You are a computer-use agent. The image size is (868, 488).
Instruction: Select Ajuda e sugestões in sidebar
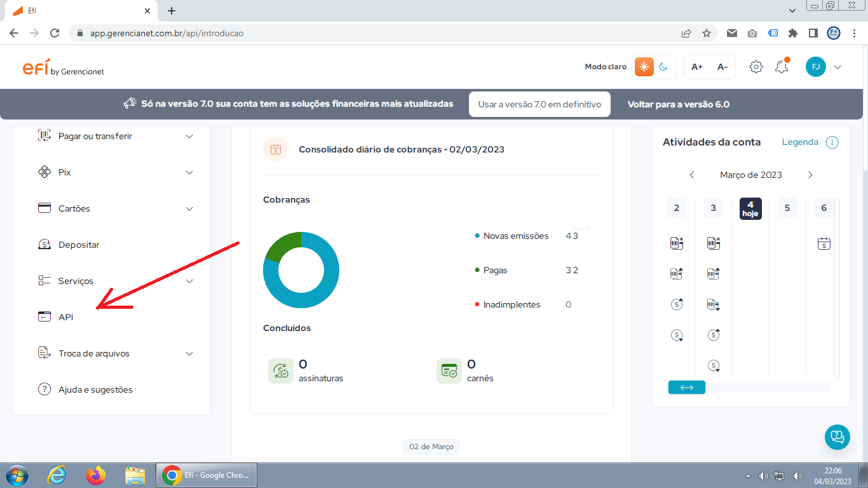click(x=95, y=390)
